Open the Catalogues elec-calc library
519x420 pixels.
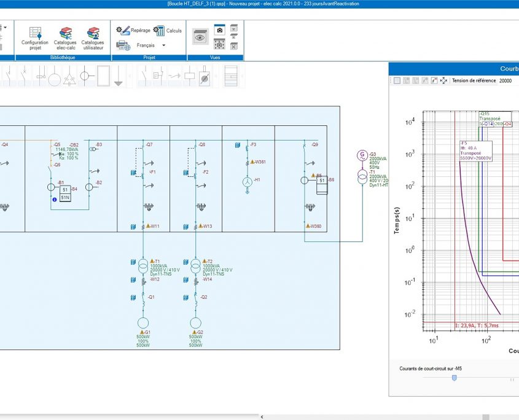(65, 39)
